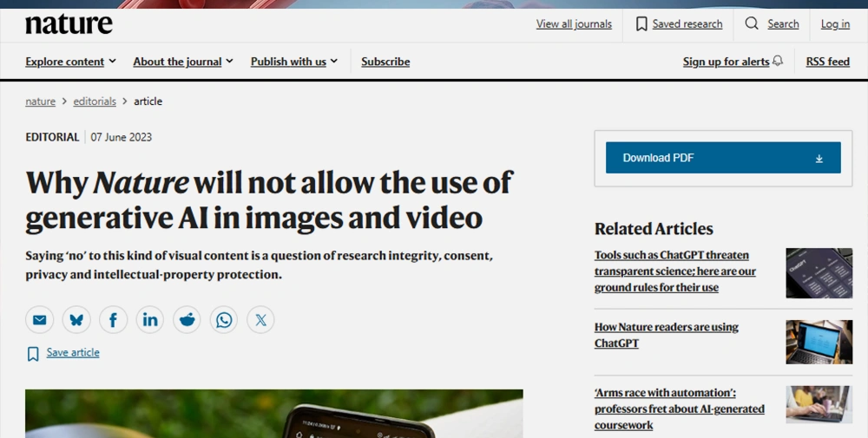Image resolution: width=868 pixels, height=438 pixels.
Task: Go to nature breadcrumb link
Action: (41, 101)
